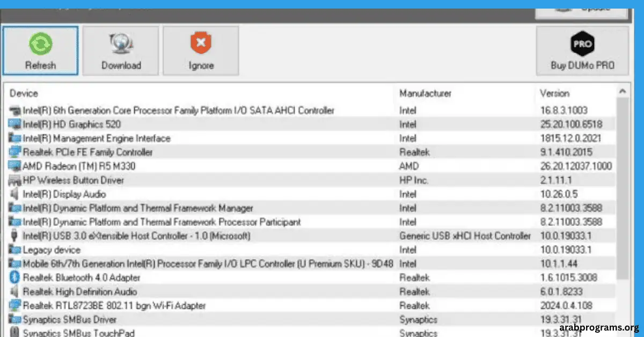The image size is (644, 337).
Task: Click icon beside Legacy device
Action: point(14,250)
